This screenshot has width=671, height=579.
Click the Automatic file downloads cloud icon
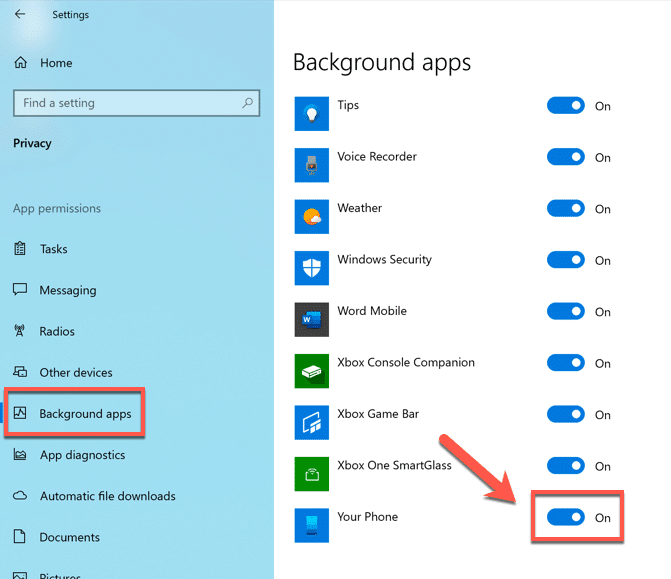(x=20, y=496)
